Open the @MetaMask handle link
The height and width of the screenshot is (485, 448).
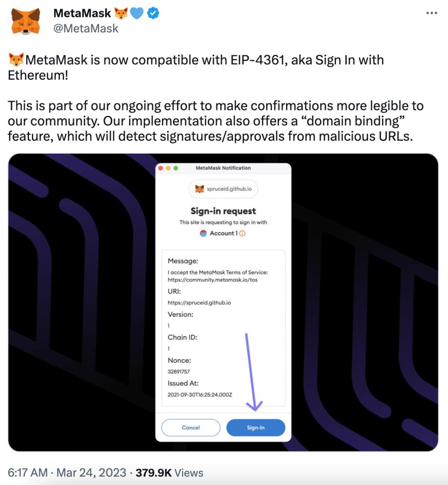[86, 28]
